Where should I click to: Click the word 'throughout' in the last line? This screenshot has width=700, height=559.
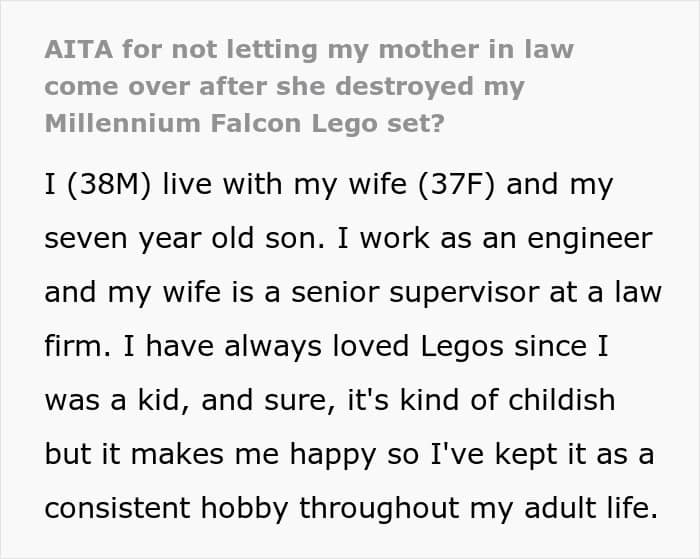[379, 509]
